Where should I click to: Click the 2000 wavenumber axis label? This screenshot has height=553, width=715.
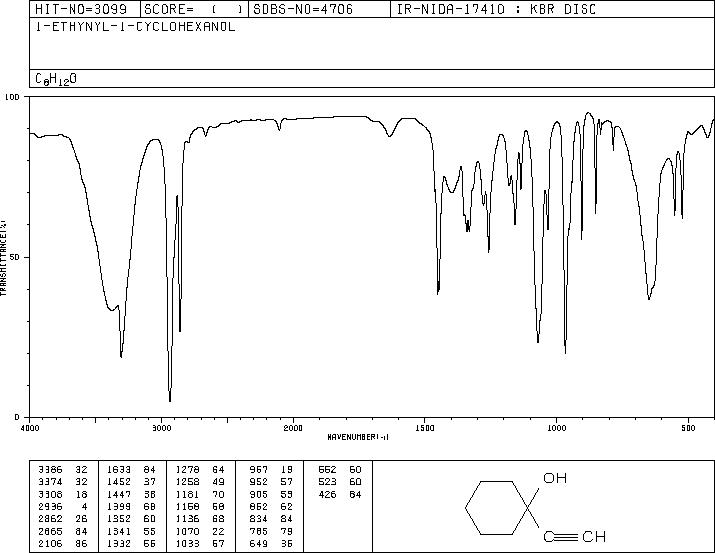pos(293,428)
